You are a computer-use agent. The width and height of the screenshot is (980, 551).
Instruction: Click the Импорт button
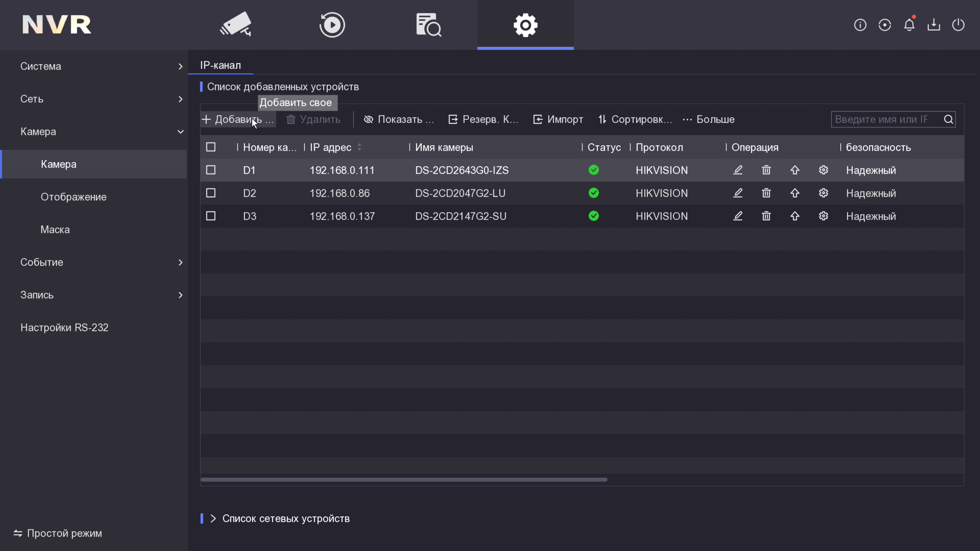558,119
